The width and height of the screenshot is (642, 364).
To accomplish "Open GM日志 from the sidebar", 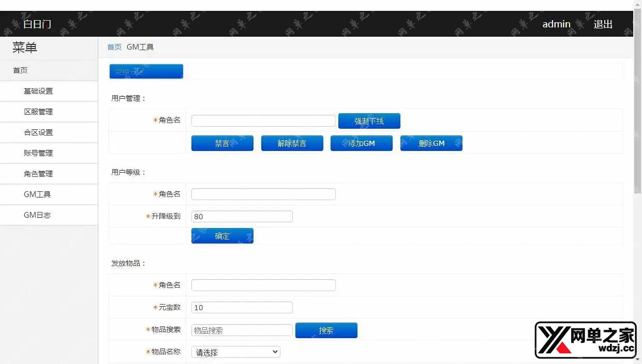I will (x=37, y=215).
